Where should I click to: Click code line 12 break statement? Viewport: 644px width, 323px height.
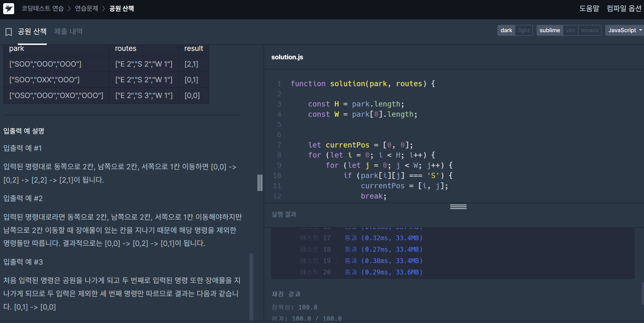(x=374, y=196)
